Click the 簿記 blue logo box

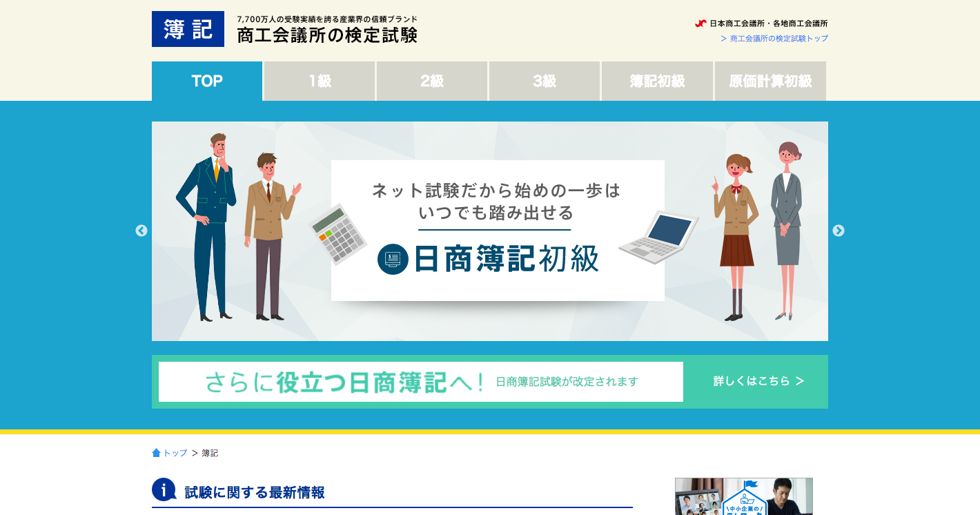(x=188, y=29)
